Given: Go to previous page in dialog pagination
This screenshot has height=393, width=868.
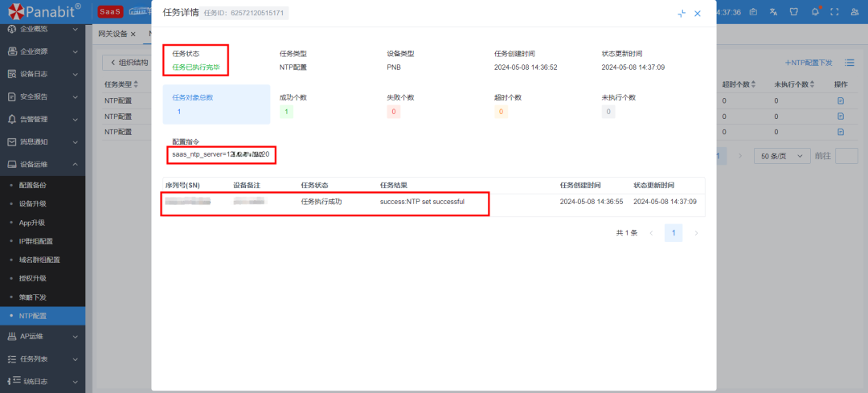Looking at the screenshot, I should click(652, 233).
